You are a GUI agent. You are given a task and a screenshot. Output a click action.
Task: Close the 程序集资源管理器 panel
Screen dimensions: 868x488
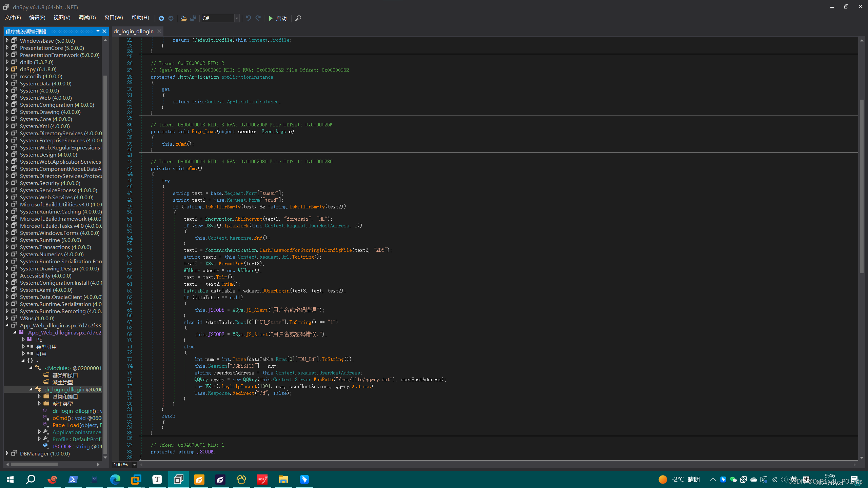pyautogui.click(x=104, y=31)
